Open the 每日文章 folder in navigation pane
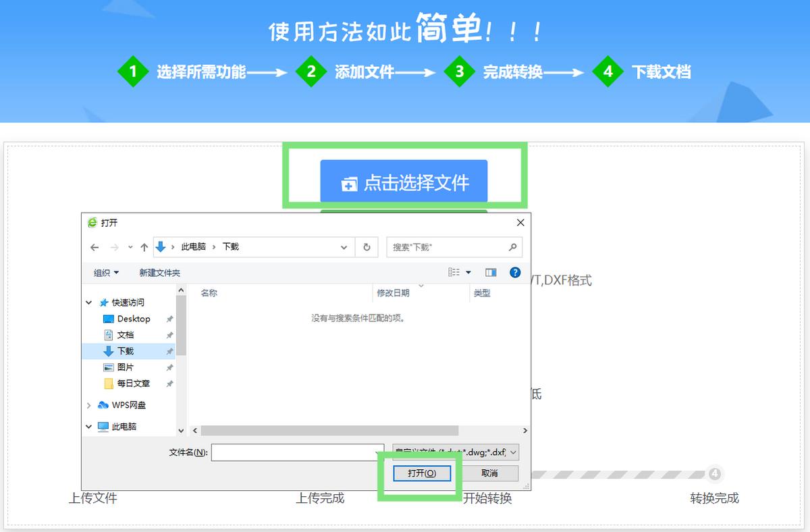The height and width of the screenshot is (532, 810). tap(134, 383)
